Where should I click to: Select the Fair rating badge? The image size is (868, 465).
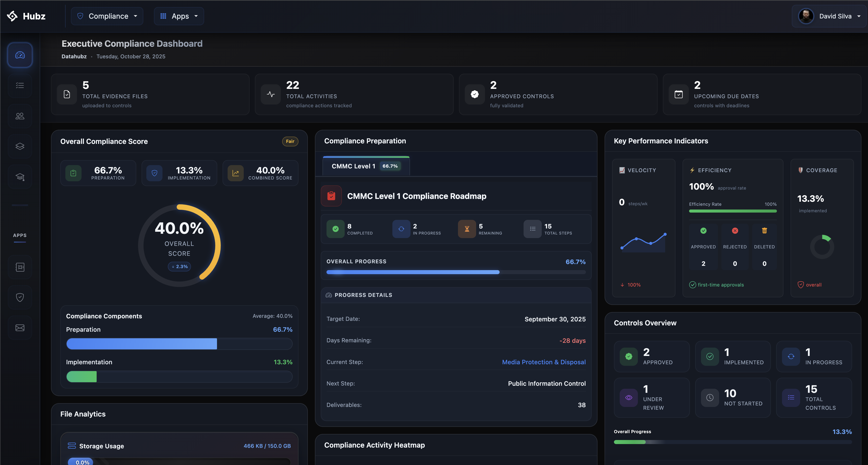[290, 141]
